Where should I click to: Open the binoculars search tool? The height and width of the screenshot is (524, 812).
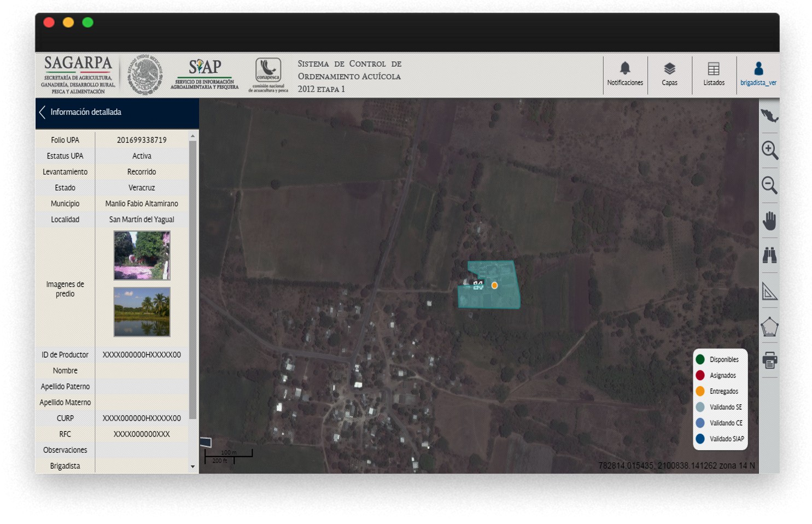[769, 255]
